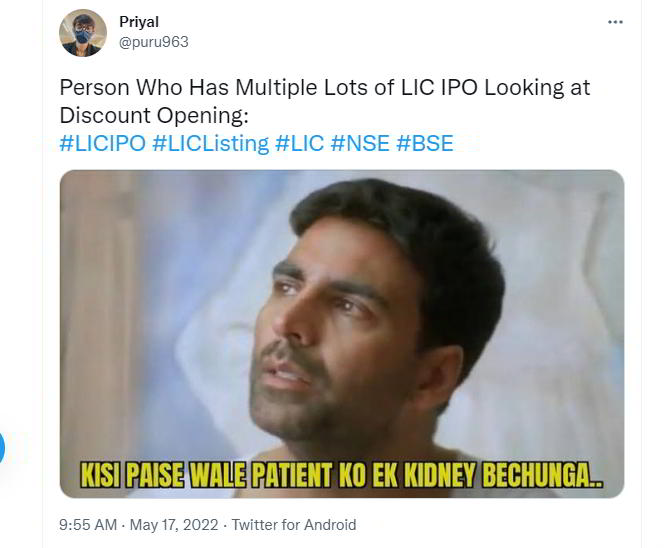Image resolution: width=664 pixels, height=548 pixels.
Task: Open the #LIC hashtag
Action: coord(299,143)
